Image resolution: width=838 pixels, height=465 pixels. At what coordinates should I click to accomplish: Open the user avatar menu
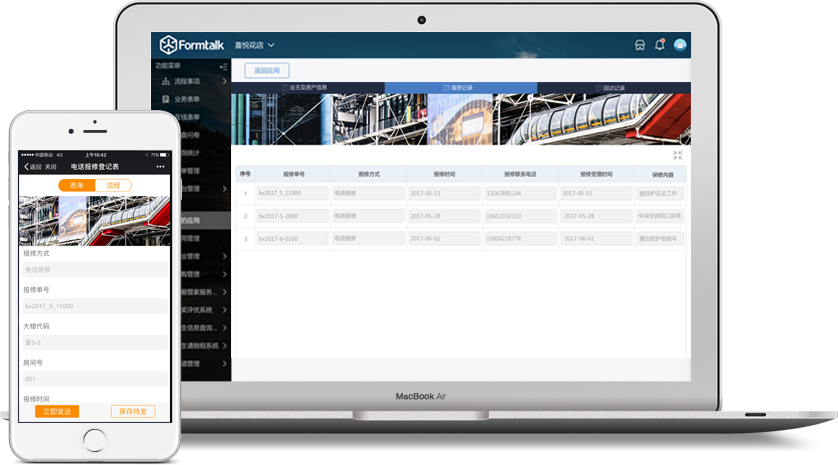point(680,45)
